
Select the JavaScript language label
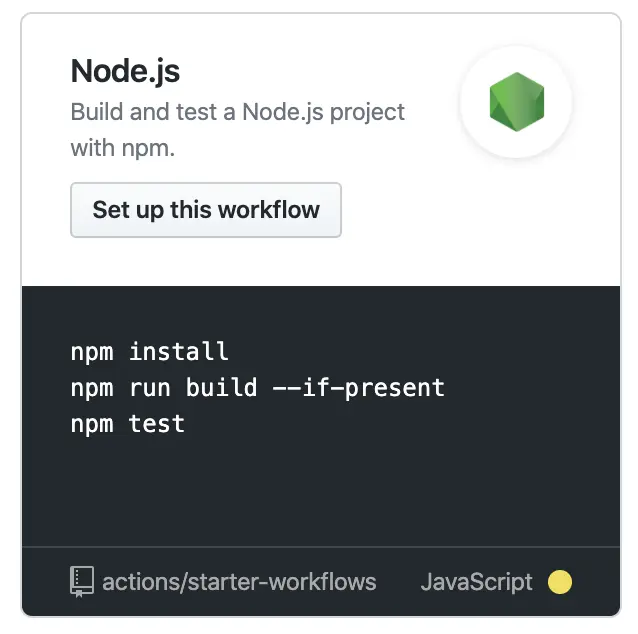click(x=476, y=582)
